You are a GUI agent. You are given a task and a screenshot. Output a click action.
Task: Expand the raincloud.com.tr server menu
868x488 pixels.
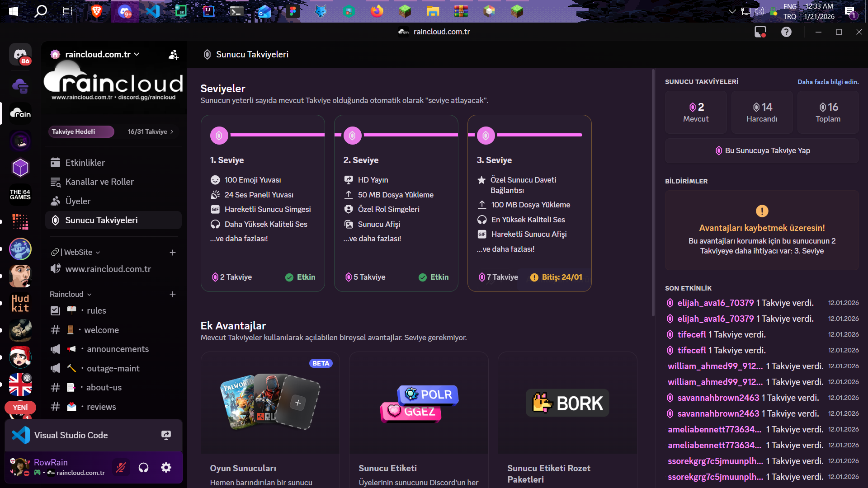102,55
